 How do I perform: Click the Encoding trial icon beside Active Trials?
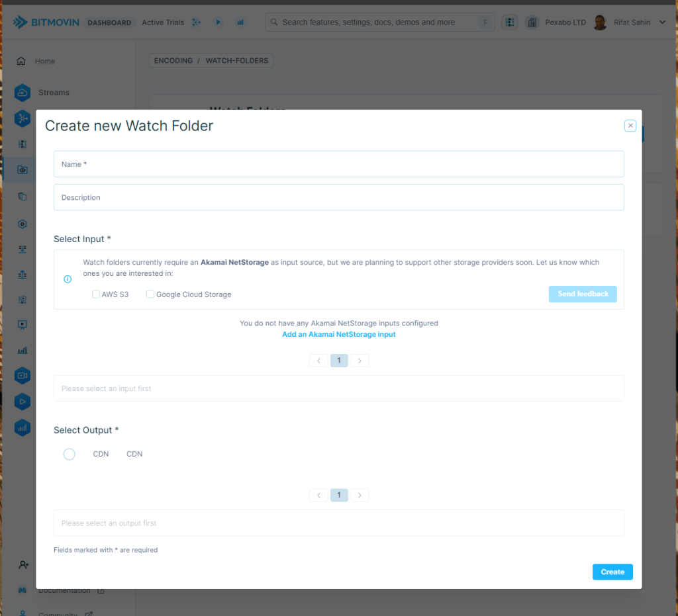tap(196, 22)
